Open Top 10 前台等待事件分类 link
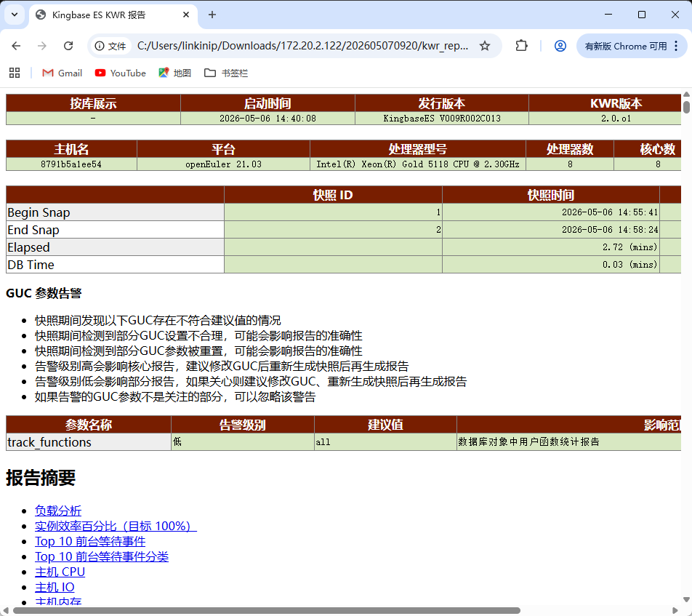This screenshot has width=692, height=616. (x=102, y=557)
